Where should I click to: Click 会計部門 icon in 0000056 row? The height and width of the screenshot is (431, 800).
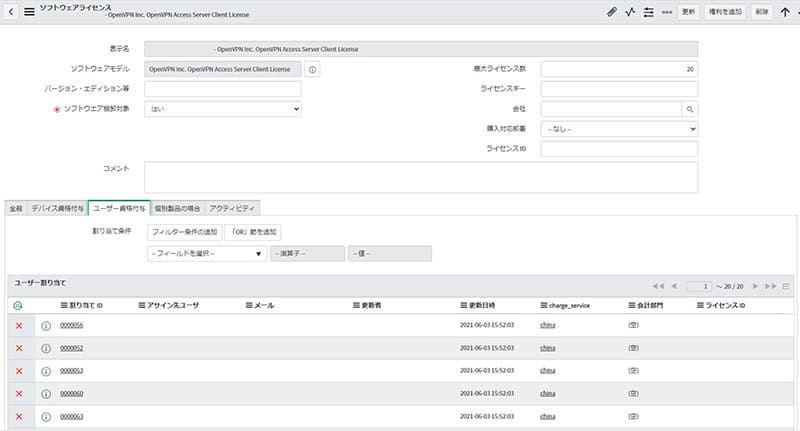(x=633, y=325)
